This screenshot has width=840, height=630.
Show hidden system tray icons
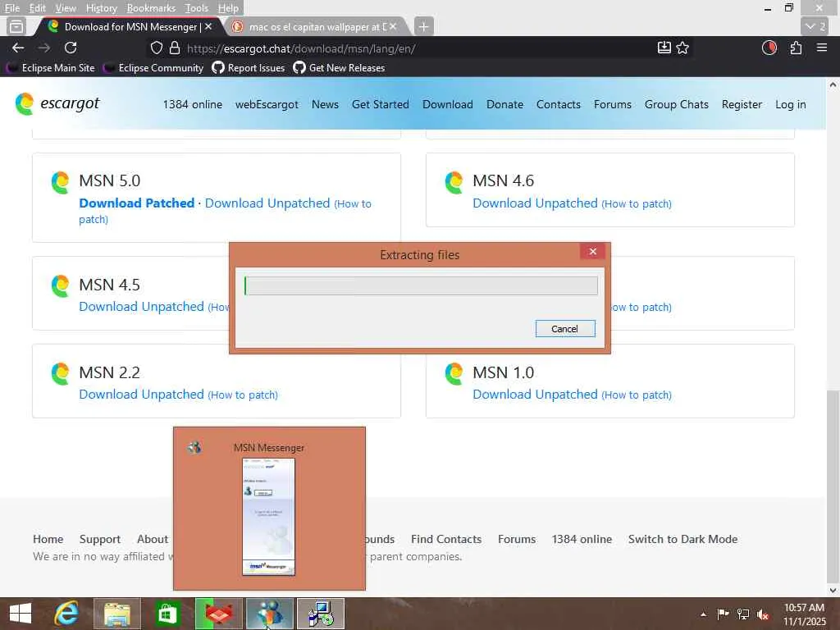click(x=703, y=614)
